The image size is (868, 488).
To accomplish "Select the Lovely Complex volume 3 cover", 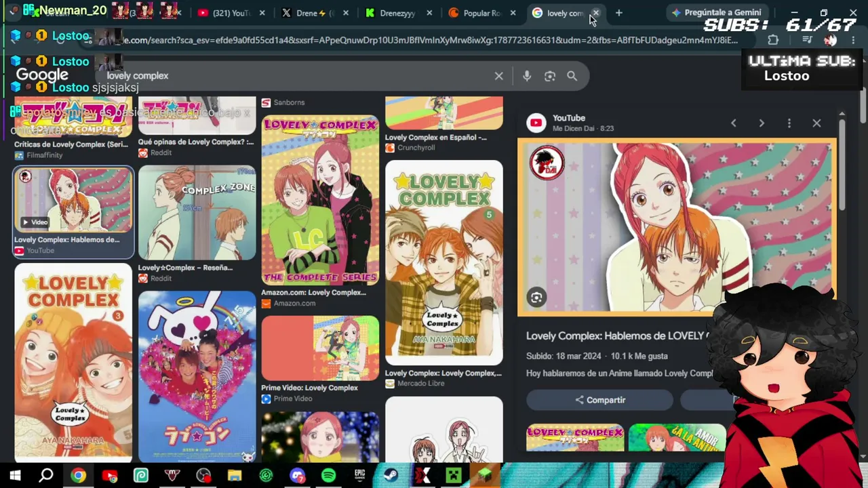I will click(73, 363).
